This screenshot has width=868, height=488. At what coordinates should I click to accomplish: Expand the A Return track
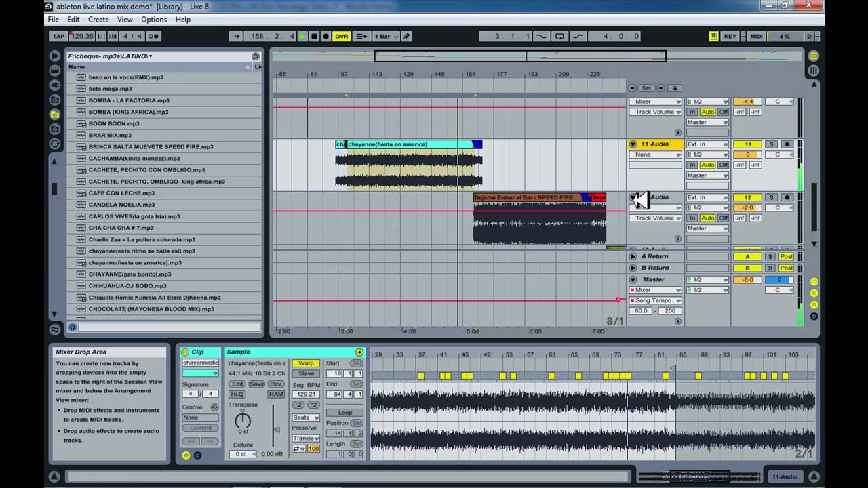(633, 256)
